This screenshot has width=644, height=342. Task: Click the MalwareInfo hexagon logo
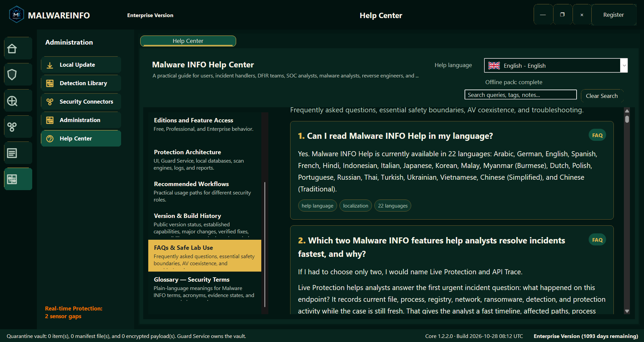pyautogui.click(x=16, y=15)
